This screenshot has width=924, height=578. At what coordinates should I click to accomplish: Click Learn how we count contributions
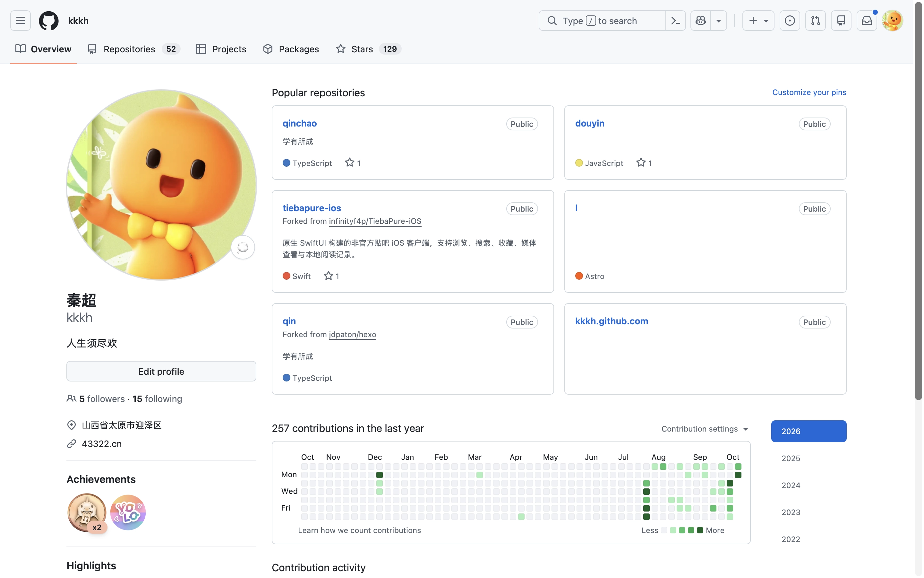pyautogui.click(x=360, y=530)
